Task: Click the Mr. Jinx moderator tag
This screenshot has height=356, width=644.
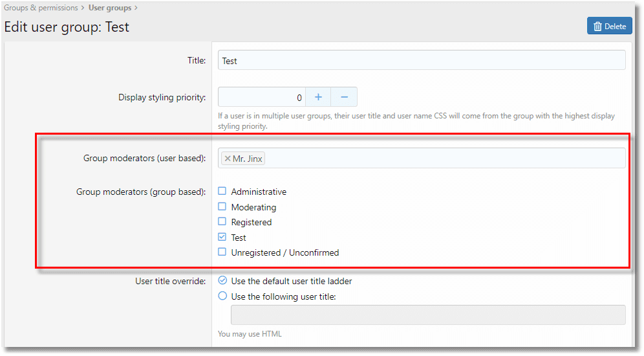Action: [x=248, y=159]
